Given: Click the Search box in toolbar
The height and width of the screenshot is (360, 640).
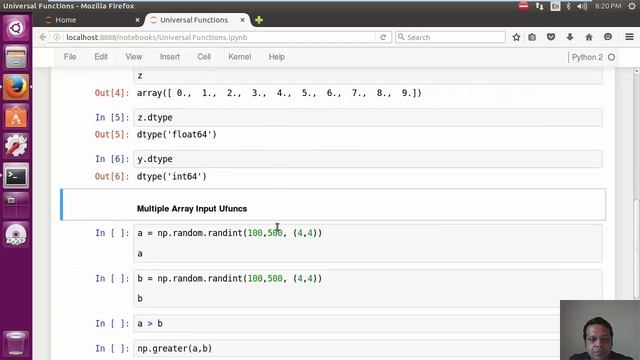Looking at the screenshot, I should [x=451, y=37].
